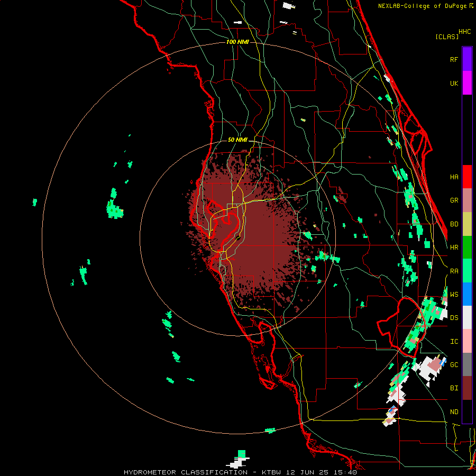Click the 'GC' legend label
476x476 pixels.
tap(454, 364)
